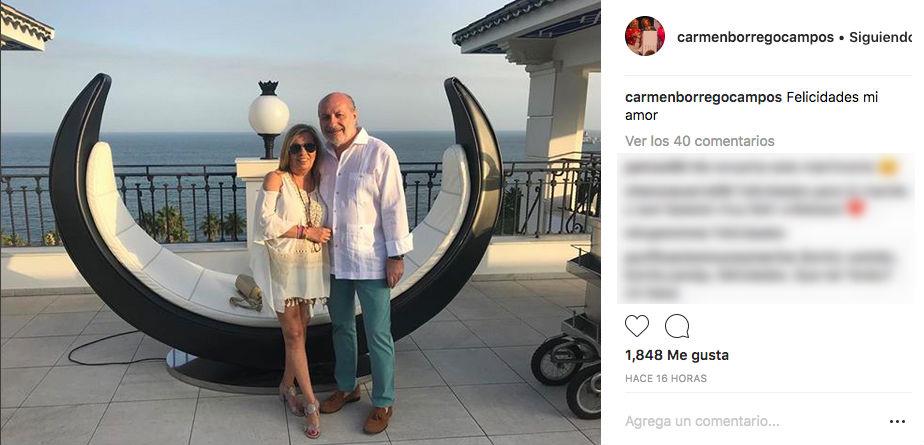Click the couple's photo in the post
This screenshot has height=445, width=924.
(x=301, y=223)
